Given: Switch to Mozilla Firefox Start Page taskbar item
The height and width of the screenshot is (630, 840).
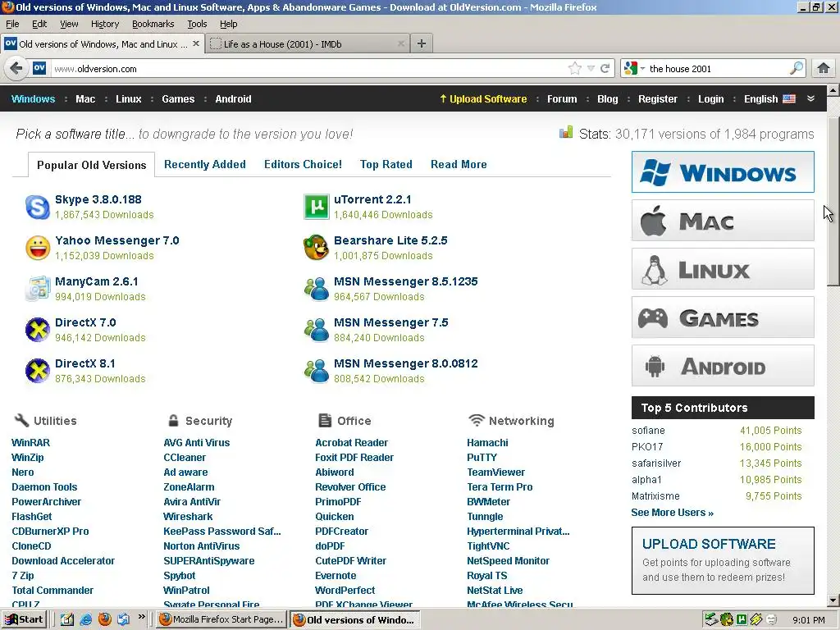Looking at the screenshot, I should point(221,619).
